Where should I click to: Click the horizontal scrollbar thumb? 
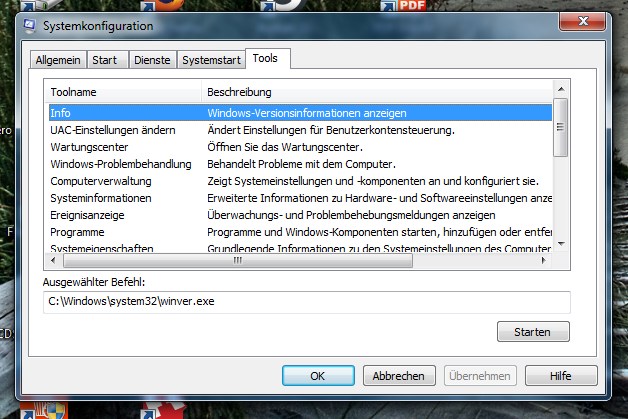click(x=238, y=261)
